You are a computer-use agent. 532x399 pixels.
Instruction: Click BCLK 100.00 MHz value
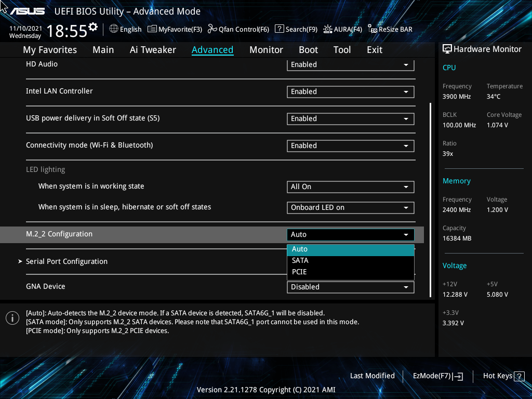tap(459, 125)
